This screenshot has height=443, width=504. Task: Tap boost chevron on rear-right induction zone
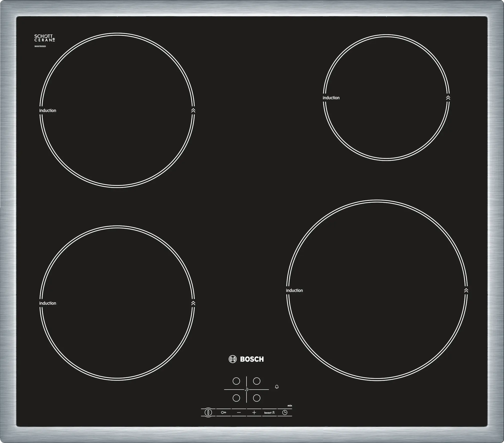[448, 98]
